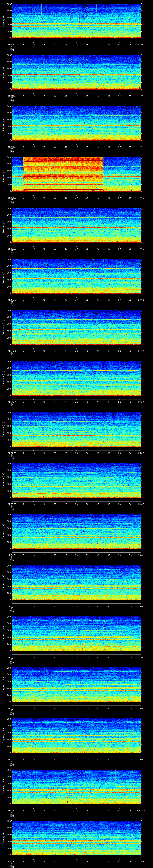Click the '50:00' end time label
This screenshot has height=868, width=153.
tap(141, 300)
